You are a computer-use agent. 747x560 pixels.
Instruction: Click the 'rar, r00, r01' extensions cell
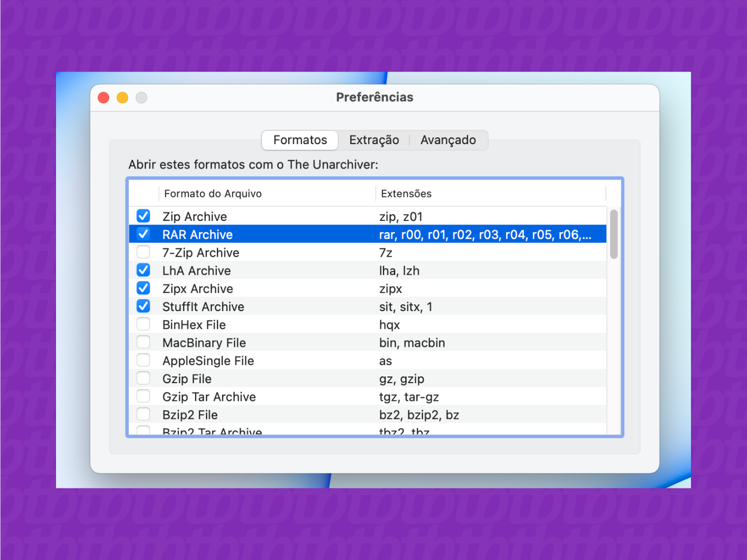click(485, 235)
